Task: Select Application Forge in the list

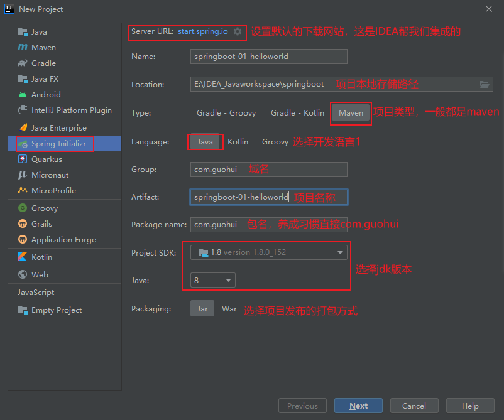Action: (65, 240)
